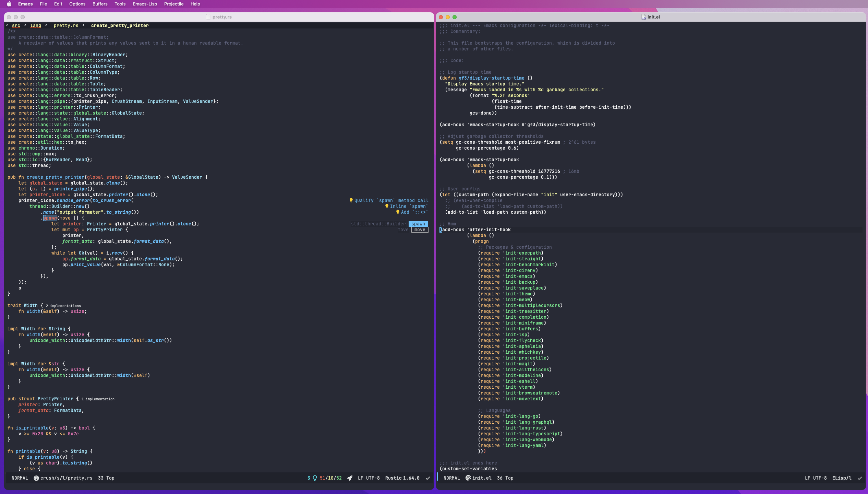868x494 pixels.
Task: Click the gf3/display-startup-time function name after defun
Action: pyautogui.click(x=492, y=78)
